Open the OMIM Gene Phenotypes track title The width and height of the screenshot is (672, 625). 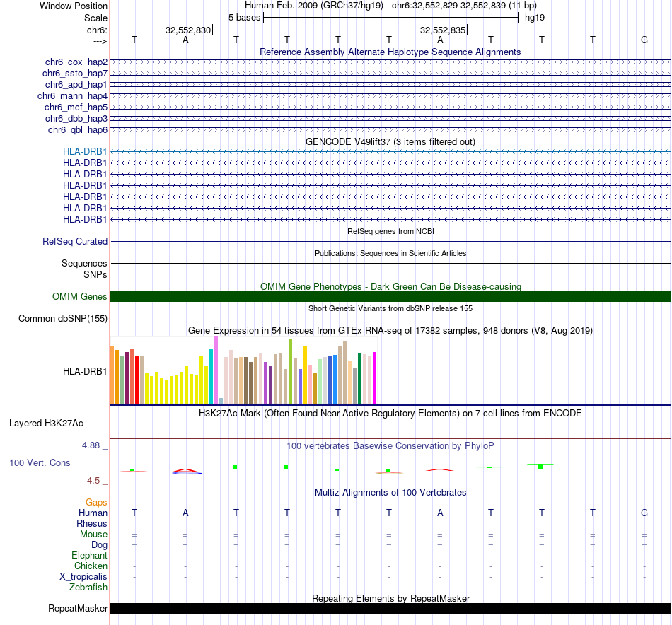point(390,286)
